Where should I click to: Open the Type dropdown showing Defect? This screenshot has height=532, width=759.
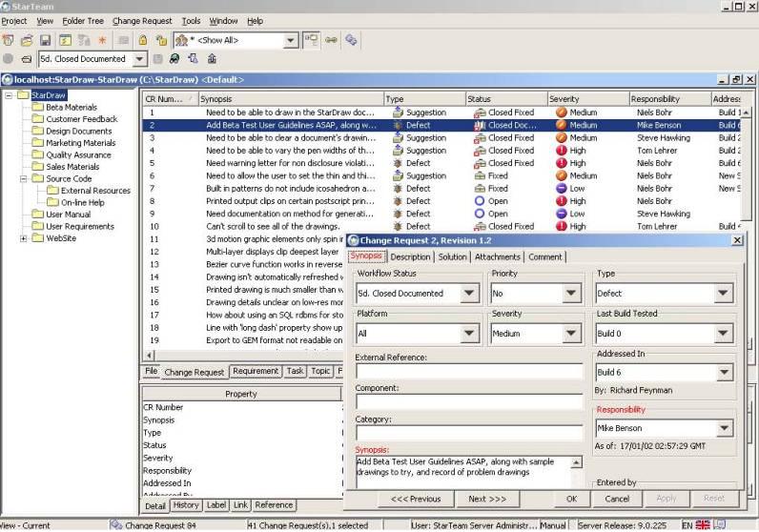point(723,293)
